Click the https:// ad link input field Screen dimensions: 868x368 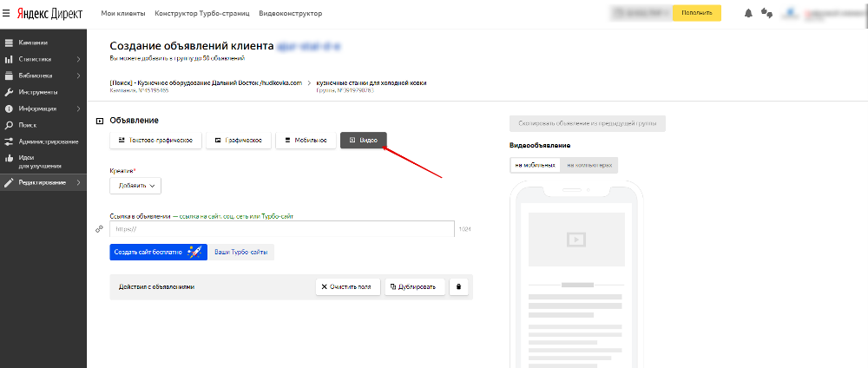[x=281, y=229]
